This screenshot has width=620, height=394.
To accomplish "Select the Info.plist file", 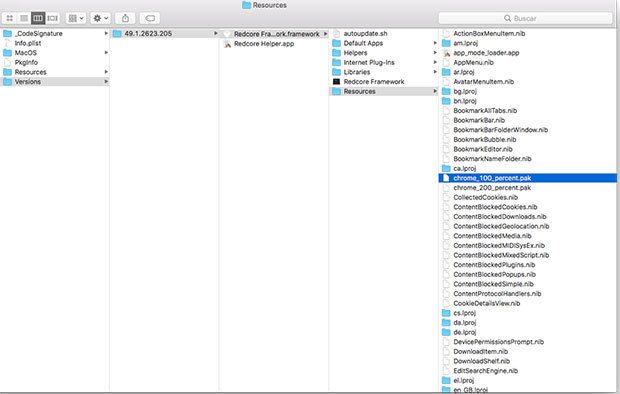I will [55, 43].
